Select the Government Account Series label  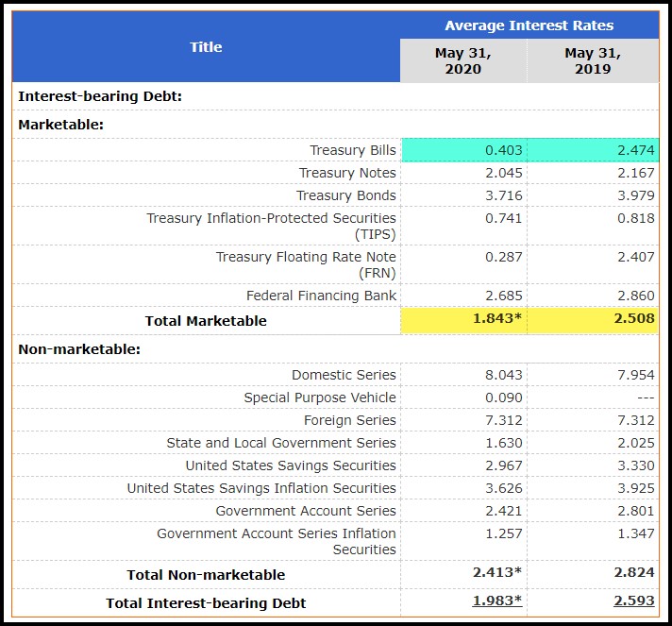306,511
